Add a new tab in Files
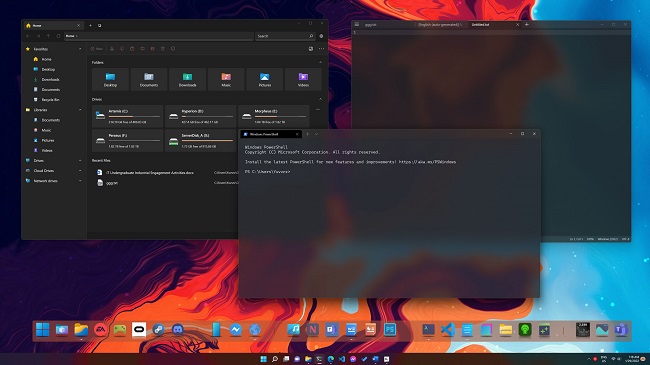650x365 pixels. click(x=90, y=25)
